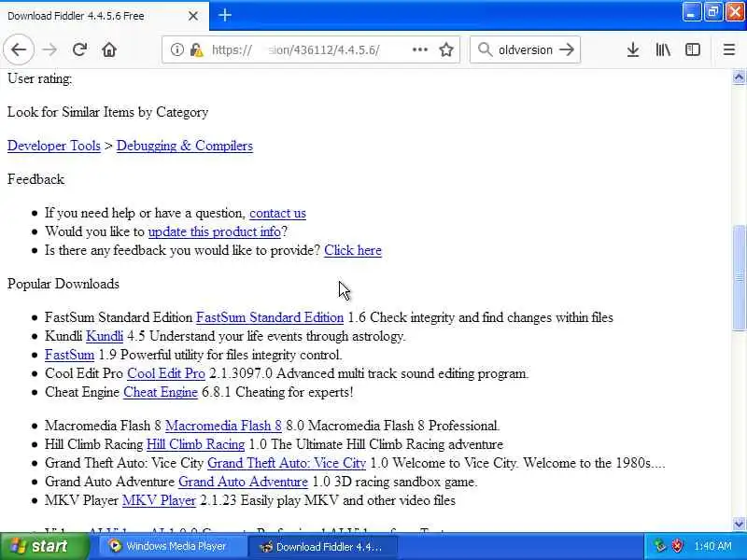Open the MKV Player link
747x560 pixels.
[x=159, y=500]
